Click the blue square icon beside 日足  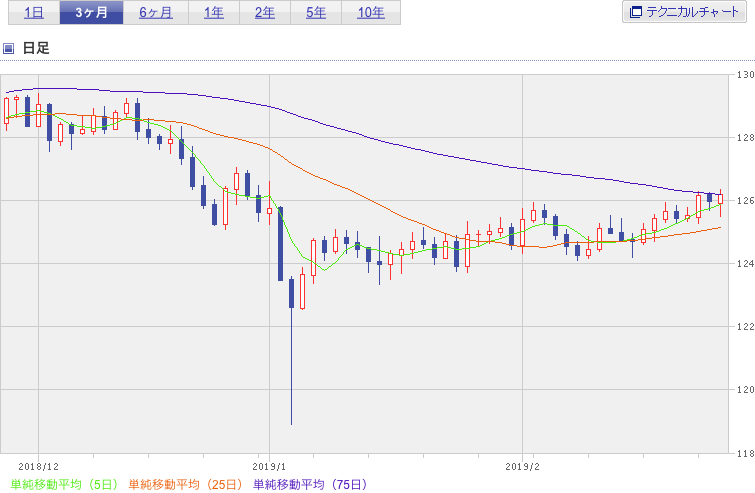click(x=8, y=48)
